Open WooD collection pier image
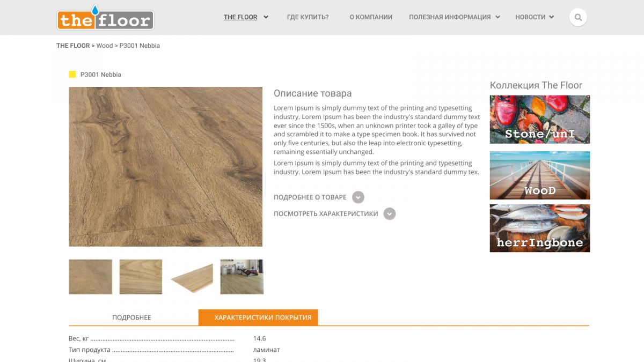The width and height of the screenshot is (644, 362). pyautogui.click(x=540, y=175)
